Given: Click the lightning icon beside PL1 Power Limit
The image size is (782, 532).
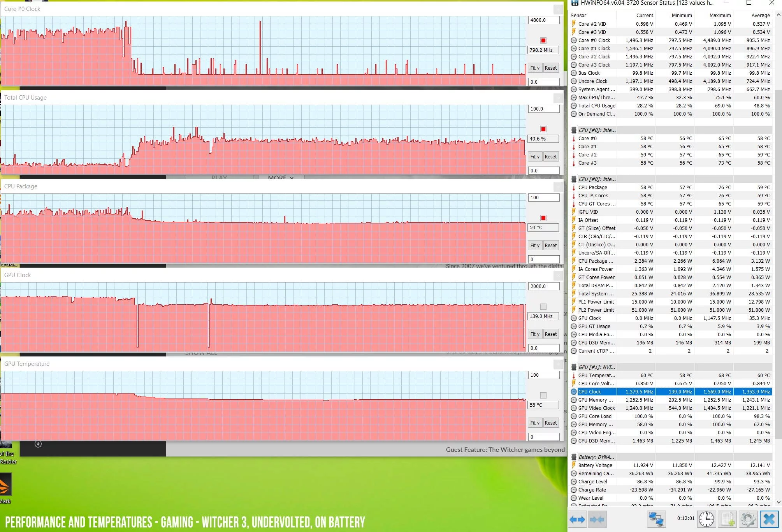Looking at the screenshot, I should click(x=574, y=302).
